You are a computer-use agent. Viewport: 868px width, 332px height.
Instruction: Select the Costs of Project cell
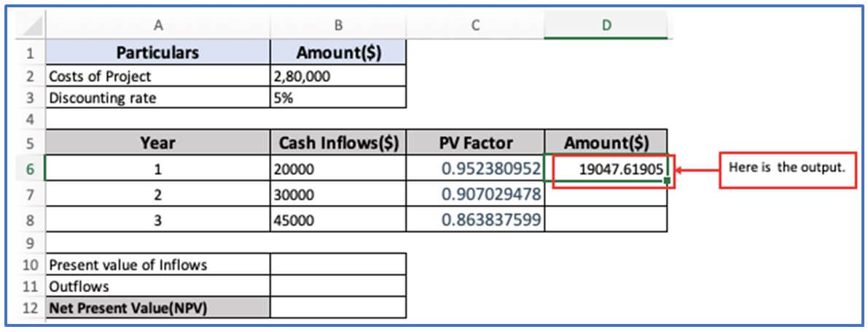157,76
